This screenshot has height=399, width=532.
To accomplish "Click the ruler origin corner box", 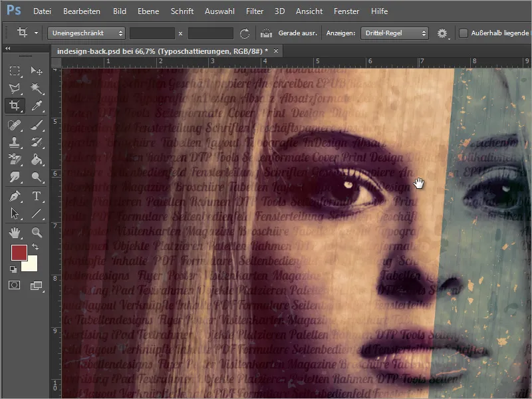I will click(x=57, y=63).
